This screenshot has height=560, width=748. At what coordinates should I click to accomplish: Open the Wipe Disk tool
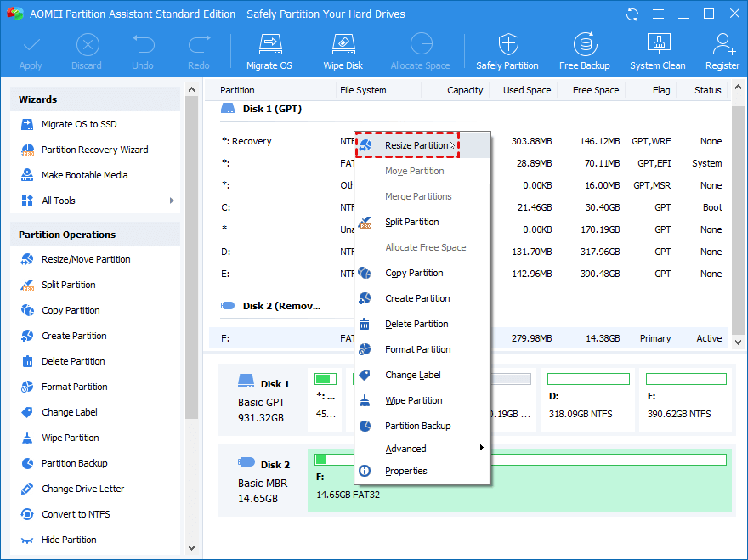[343, 51]
